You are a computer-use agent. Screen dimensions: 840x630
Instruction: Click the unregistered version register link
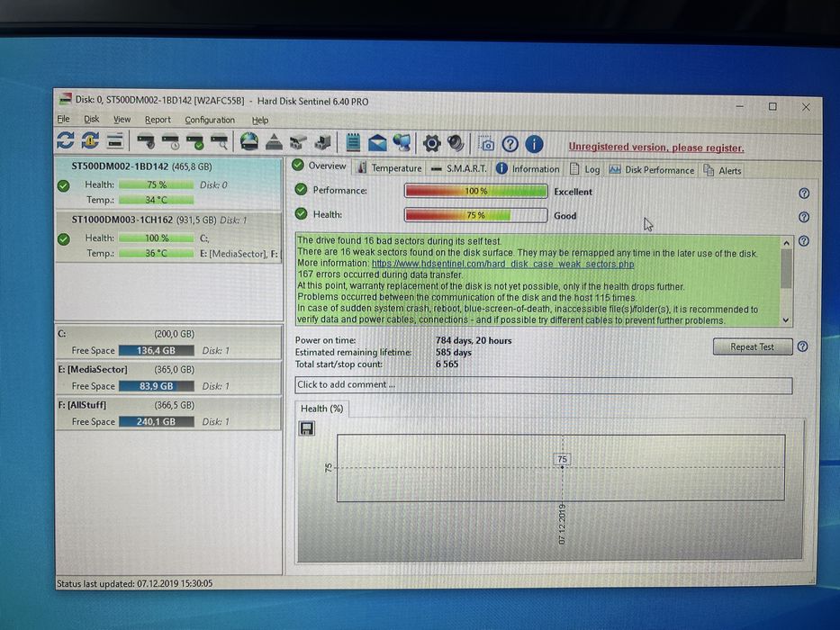(655, 148)
